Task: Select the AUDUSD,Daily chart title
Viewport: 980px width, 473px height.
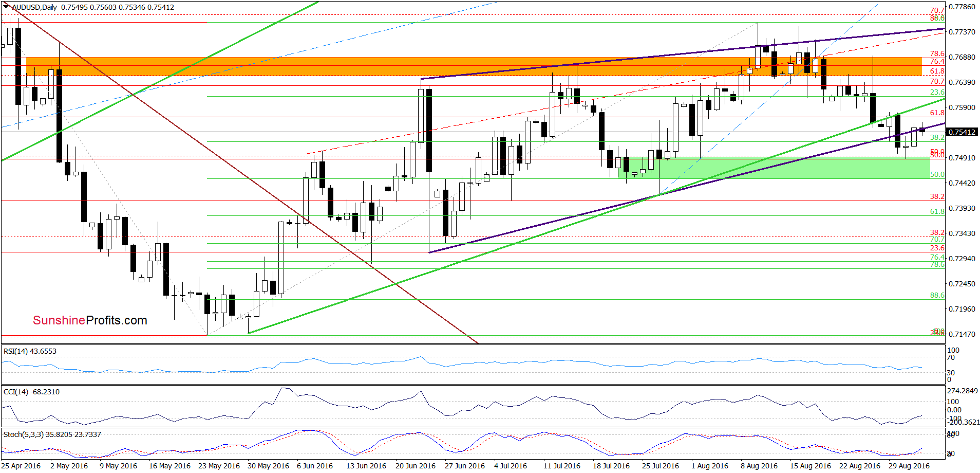Action: pos(34,7)
